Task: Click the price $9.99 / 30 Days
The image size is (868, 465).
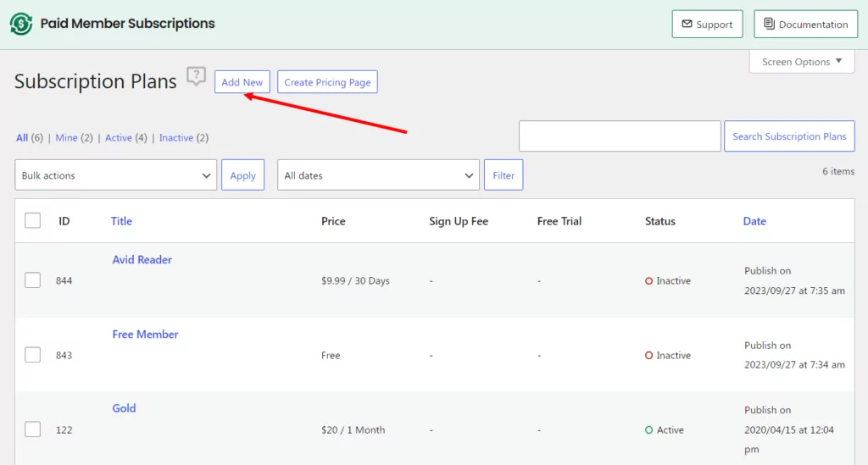Action: coord(355,281)
